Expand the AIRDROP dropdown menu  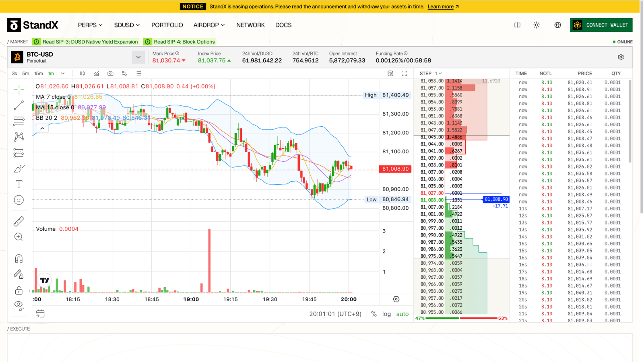tap(209, 25)
